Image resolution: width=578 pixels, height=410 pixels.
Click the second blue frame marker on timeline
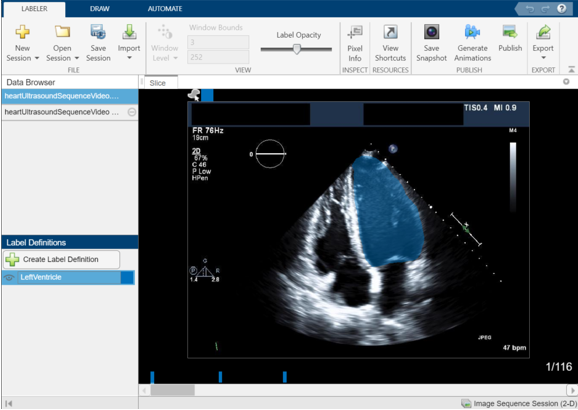tap(220, 377)
